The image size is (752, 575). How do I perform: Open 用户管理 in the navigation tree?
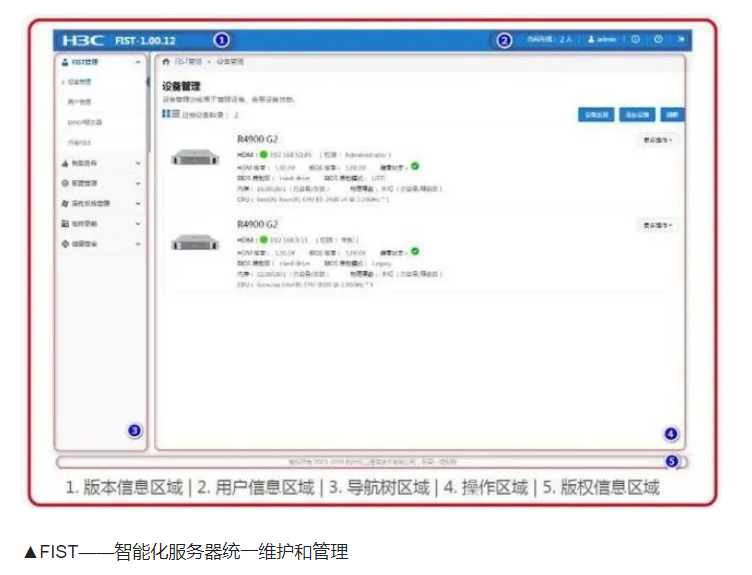pyautogui.click(x=79, y=102)
